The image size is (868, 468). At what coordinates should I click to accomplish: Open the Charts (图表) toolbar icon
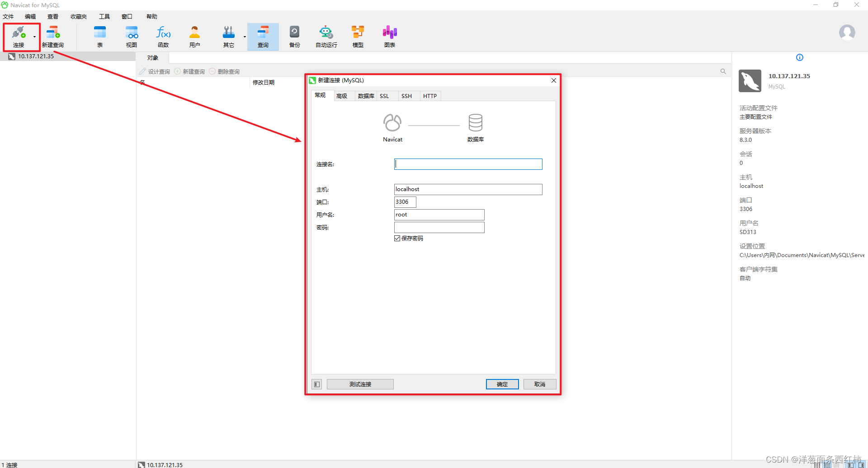click(390, 36)
